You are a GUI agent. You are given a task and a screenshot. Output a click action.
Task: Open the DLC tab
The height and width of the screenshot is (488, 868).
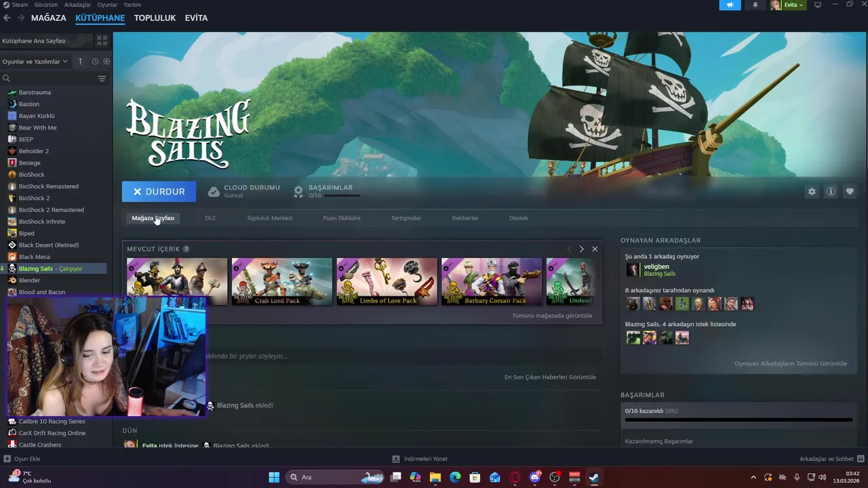coord(211,218)
